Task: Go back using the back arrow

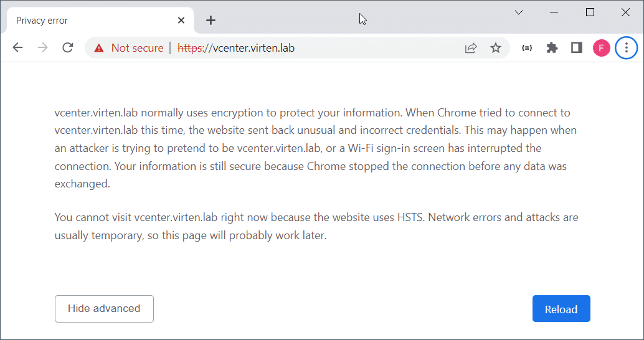Action: [17, 47]
